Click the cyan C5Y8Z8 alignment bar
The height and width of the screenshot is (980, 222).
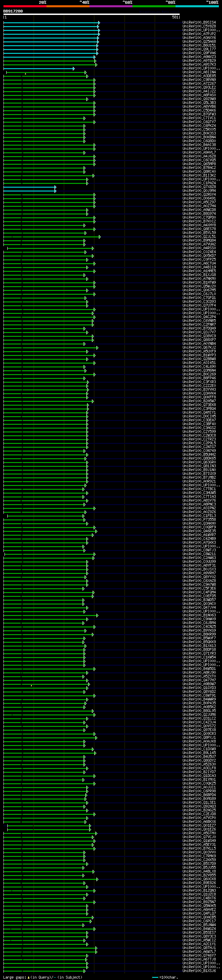pyautogui.click(x=51, y=26)
